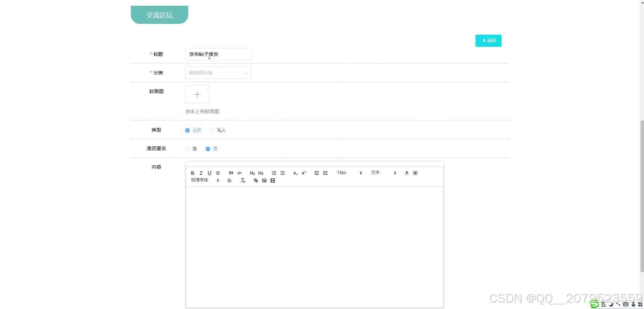644x309 pixels.
Task: Apply Heading 1 style
Action: (x=252, y=173)
